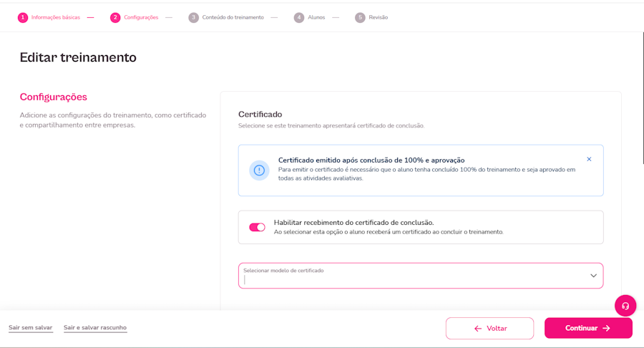The image size is (644, 348).
Task: Click the pink Configurações section heading
Action: [x=54, y=97]
